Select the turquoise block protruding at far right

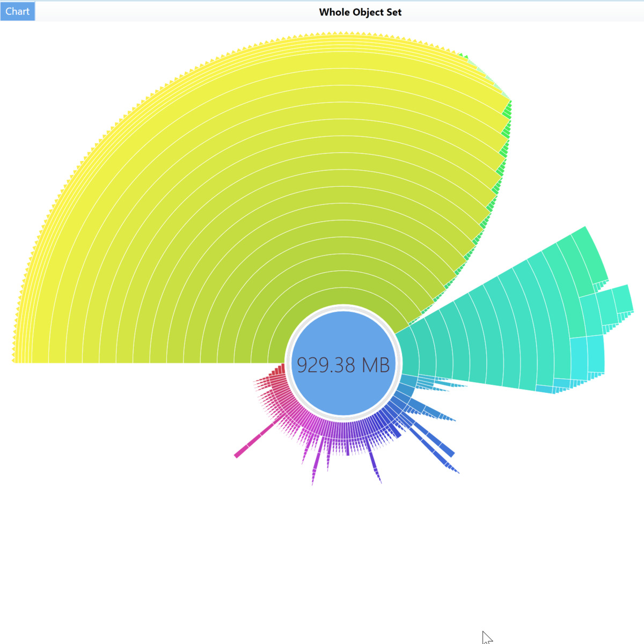point(623,298)
